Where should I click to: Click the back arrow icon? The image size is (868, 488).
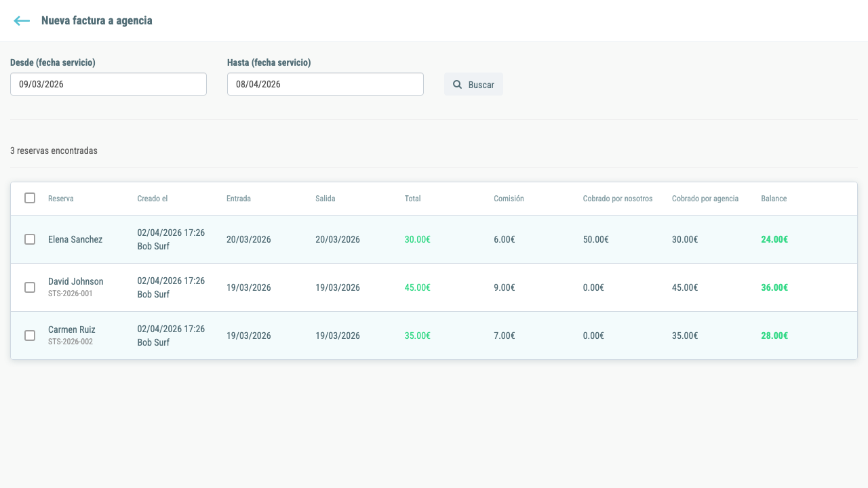22,21
